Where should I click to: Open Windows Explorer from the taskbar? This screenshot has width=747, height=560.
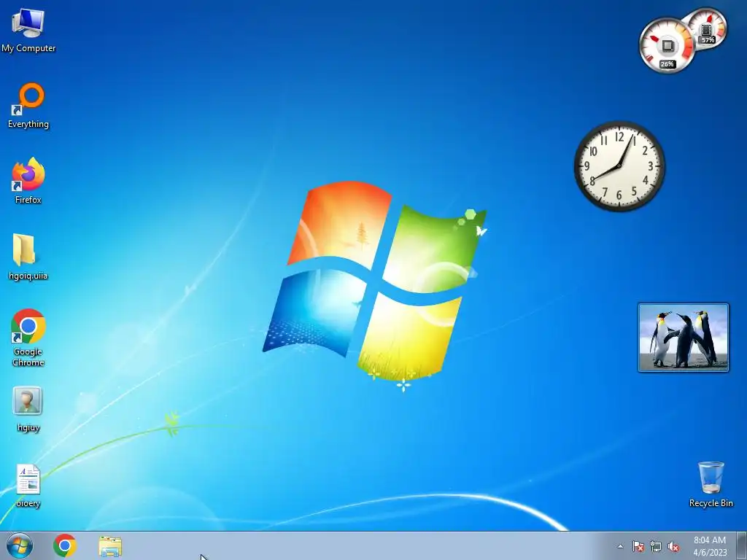(110, 546)
